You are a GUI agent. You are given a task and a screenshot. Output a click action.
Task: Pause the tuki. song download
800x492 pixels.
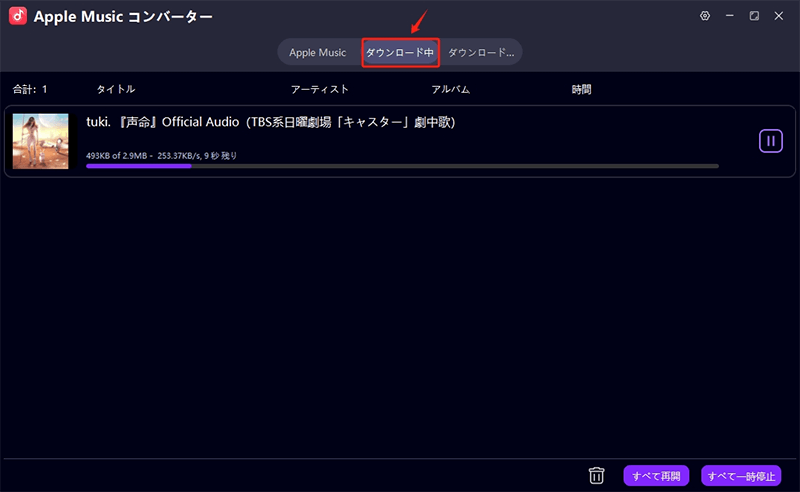770,141
